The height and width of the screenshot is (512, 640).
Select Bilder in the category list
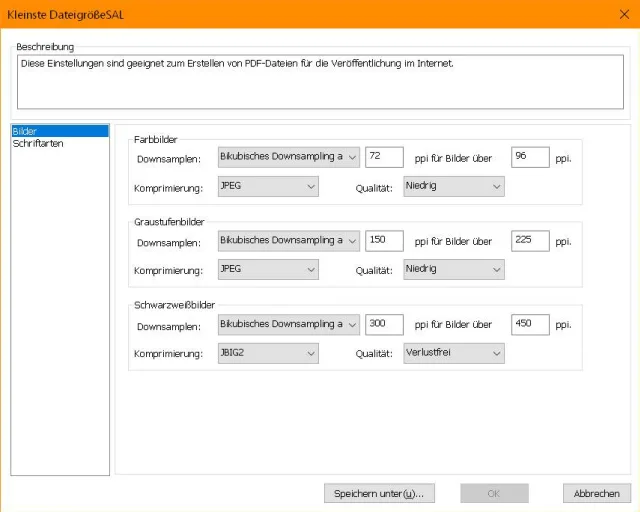point(60,131)
